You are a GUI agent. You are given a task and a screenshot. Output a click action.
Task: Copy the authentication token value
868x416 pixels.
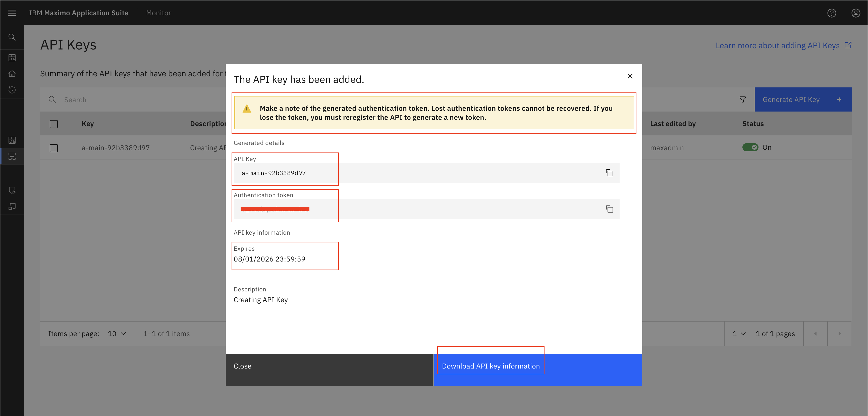point(609,209)
